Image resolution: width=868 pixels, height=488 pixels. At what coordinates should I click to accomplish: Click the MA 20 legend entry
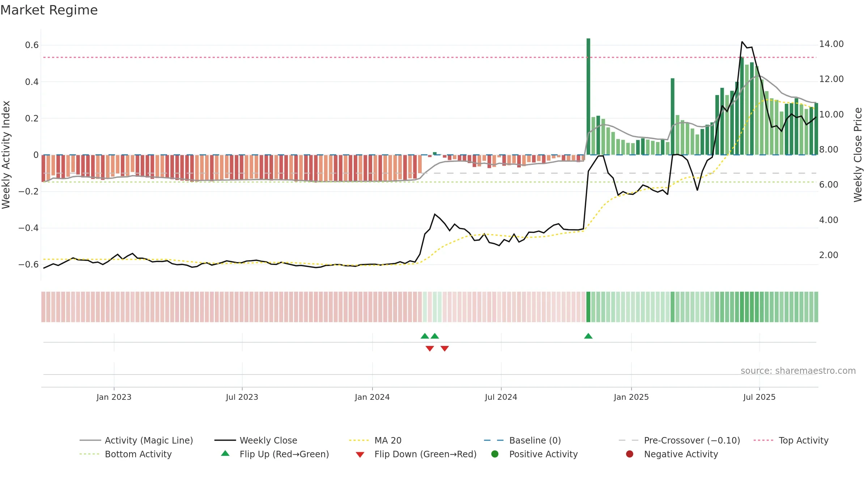[x=375, y=440]
